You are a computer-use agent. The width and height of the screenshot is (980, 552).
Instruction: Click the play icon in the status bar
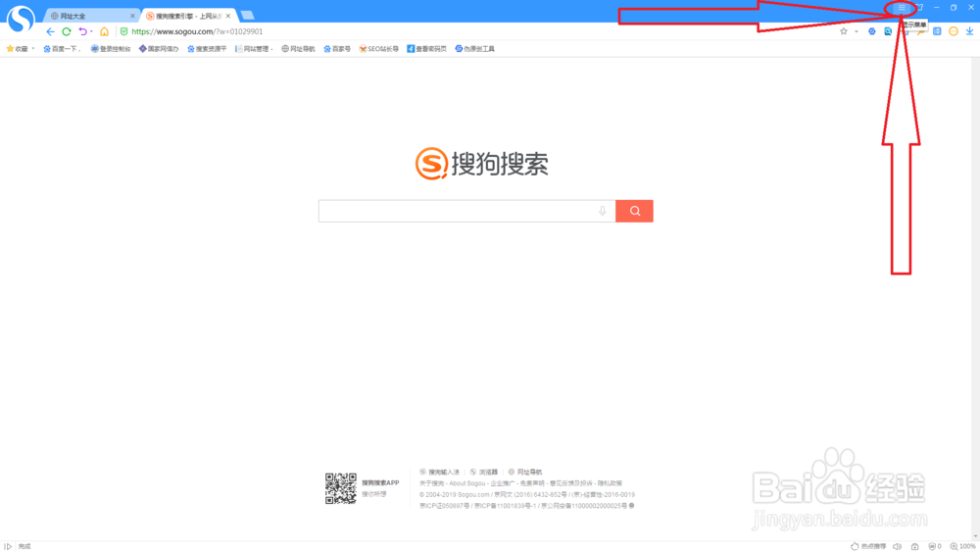[8, 546]
